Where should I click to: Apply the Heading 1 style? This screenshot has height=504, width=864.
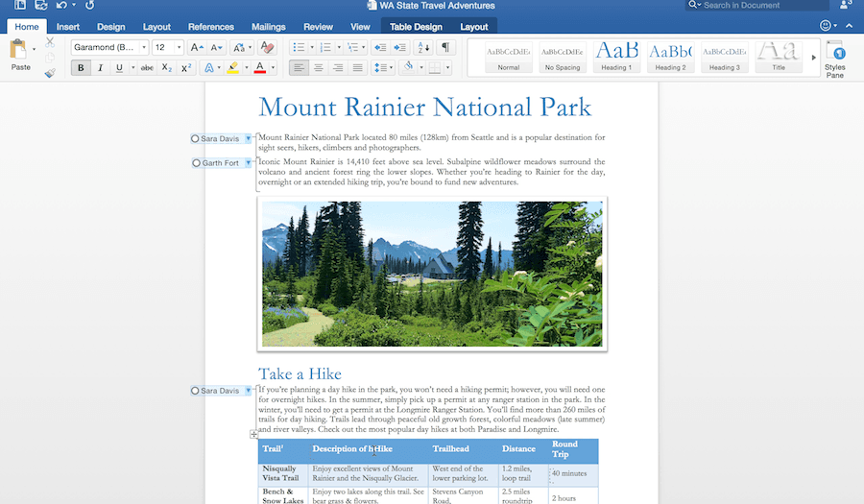click(x=616, y=57)
